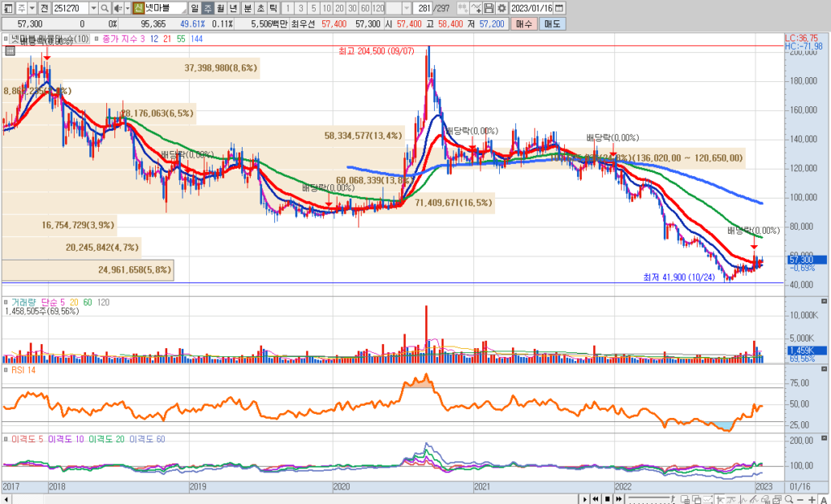The width and height of the screenshot is (831, 504).
Task: Click the 매도 sell button
Action: [x=551, y=24]
